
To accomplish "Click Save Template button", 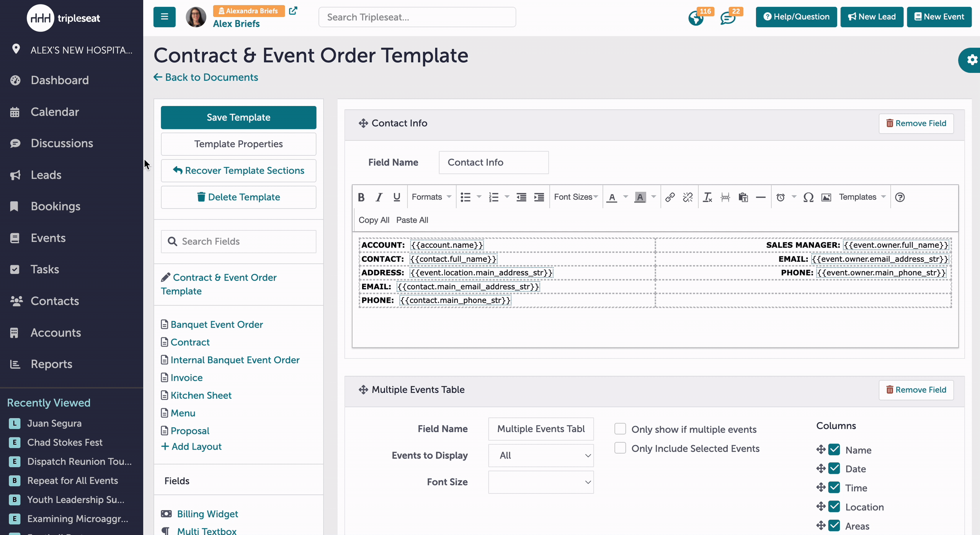I will point(238,117).
